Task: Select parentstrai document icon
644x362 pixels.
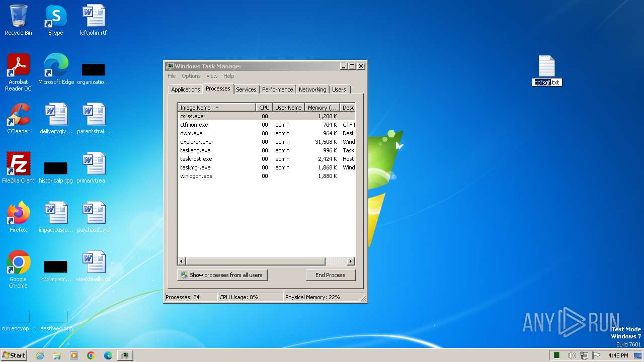Action: (x=94, y=119)
